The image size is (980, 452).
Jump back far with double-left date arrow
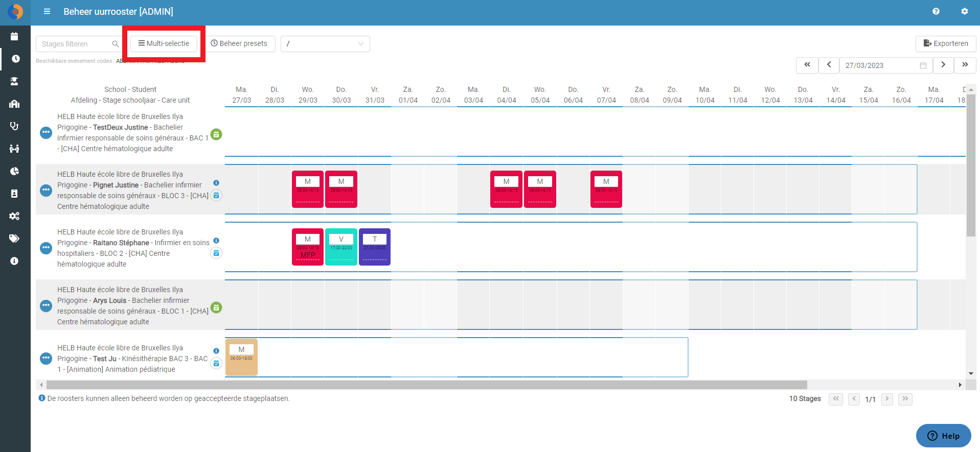pyautogui.click(x=807, y=65)
